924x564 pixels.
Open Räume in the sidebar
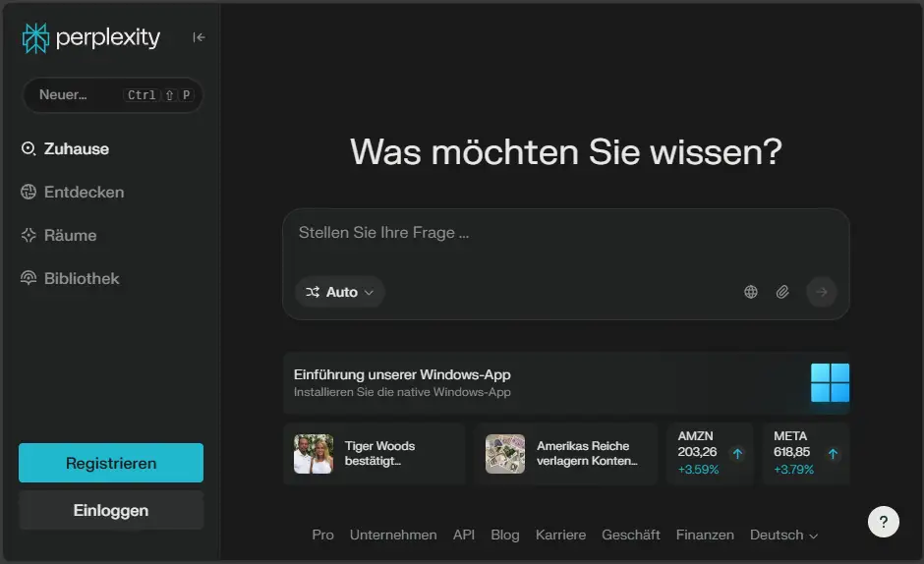(x=59, y=235)
